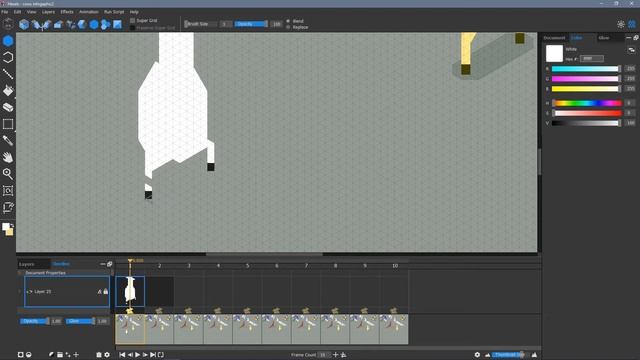Screen dimensions: 640x360
Task: Delete the layer using the trash icon
Action: tap(99, 355)
